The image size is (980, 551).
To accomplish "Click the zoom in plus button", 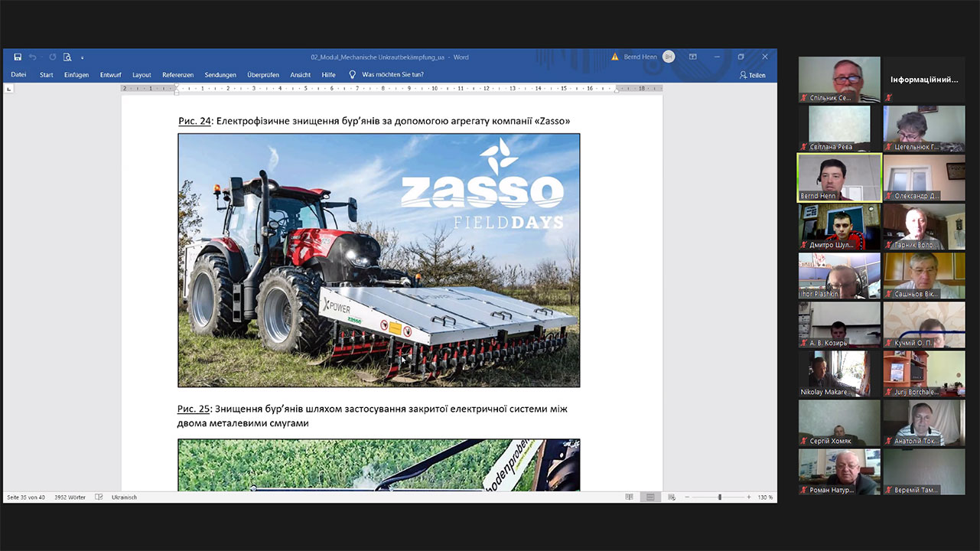I will coord(749,497).
